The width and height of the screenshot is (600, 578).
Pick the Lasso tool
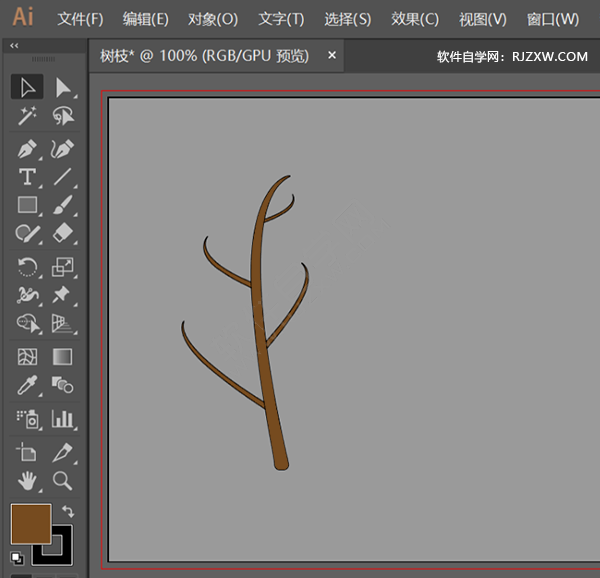pyautogui.click(x=63, y=116)
